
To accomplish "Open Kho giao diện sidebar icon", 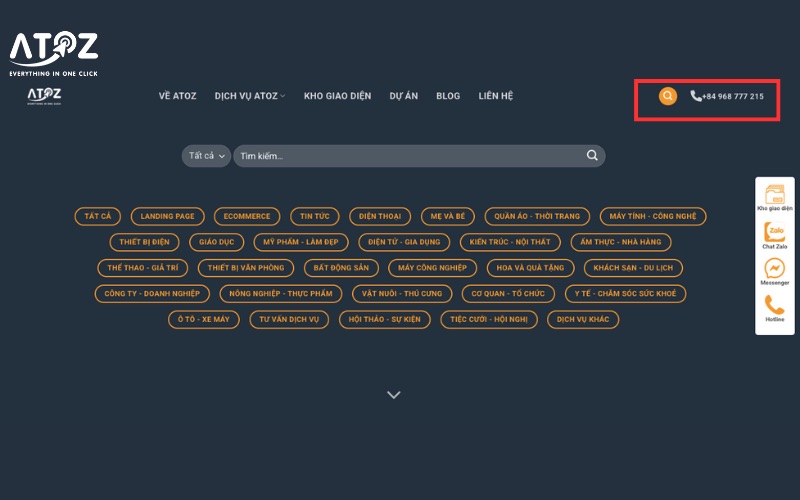I will click(x=774, y=198).
